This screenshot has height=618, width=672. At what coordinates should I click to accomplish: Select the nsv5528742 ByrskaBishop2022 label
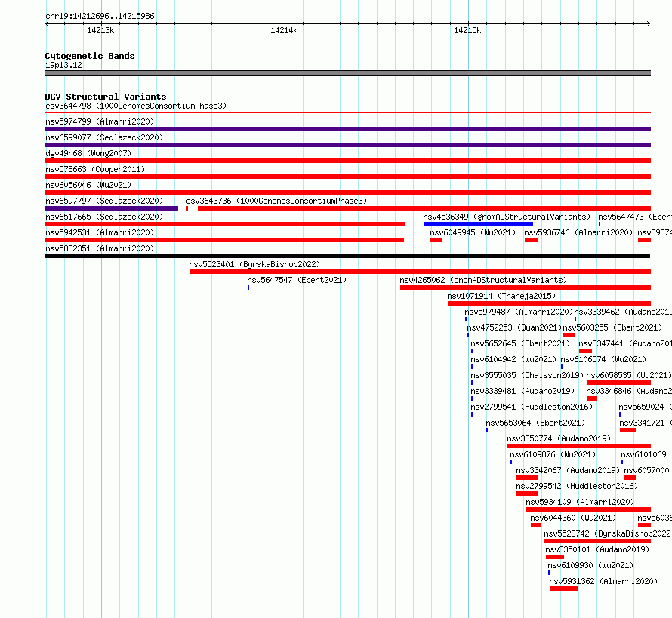pos(608,533)
